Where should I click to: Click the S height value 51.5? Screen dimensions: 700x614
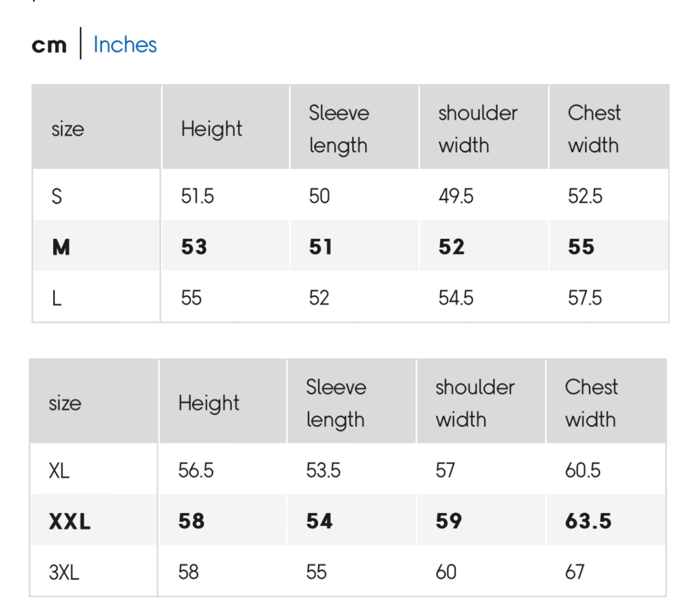click(197, 196)
